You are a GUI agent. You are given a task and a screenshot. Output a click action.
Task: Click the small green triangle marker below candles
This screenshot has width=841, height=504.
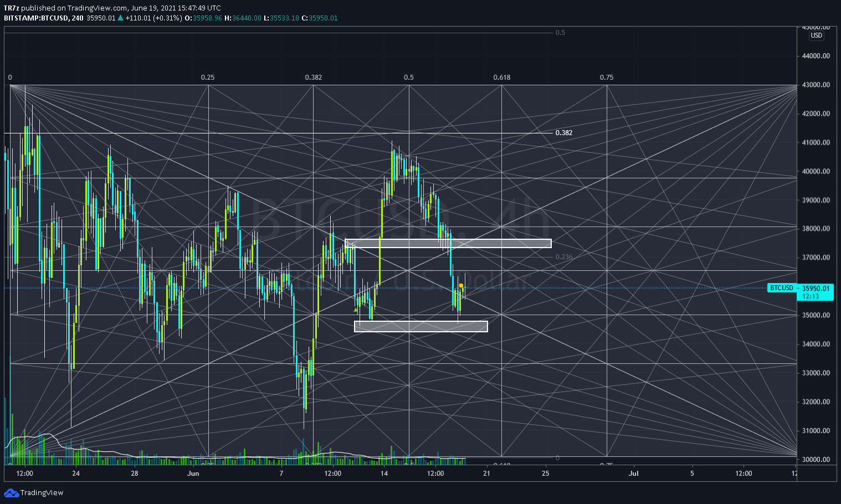(x=356, y=310)
